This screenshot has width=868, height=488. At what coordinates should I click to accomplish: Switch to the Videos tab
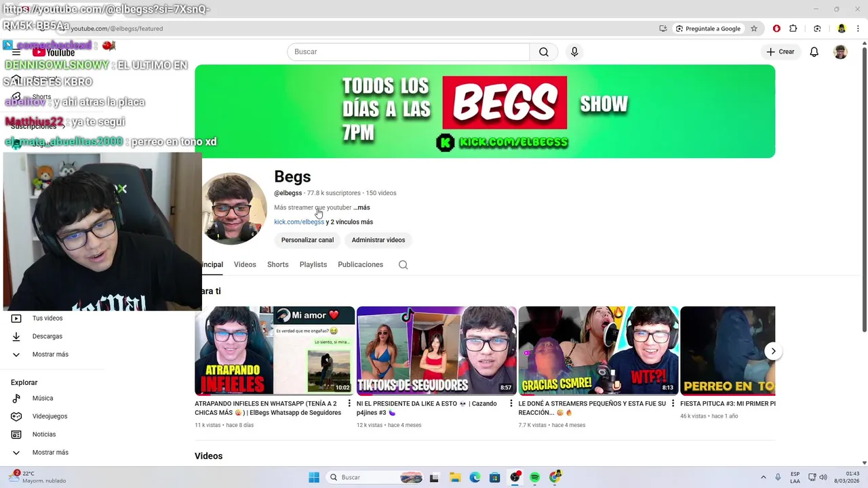click(245, 264)
